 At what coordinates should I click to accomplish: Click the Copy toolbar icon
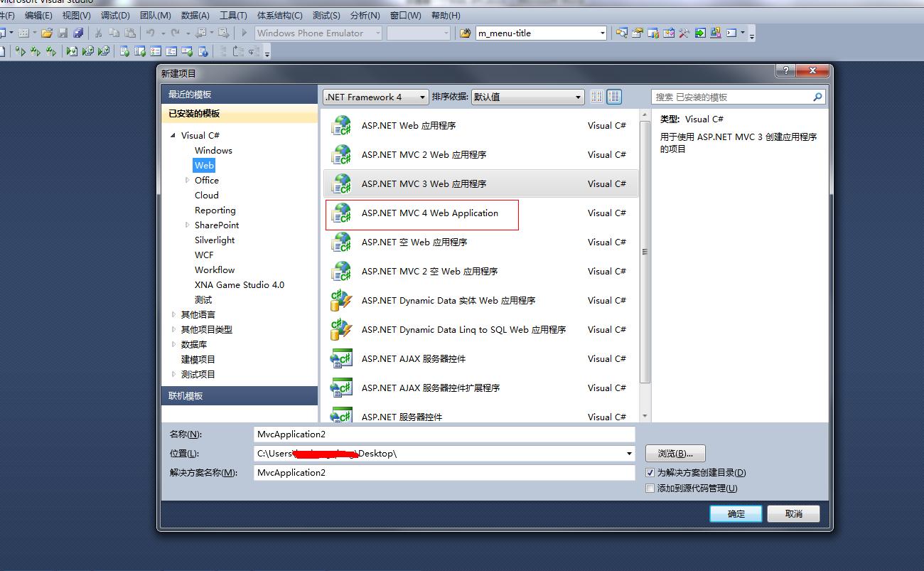114,33
